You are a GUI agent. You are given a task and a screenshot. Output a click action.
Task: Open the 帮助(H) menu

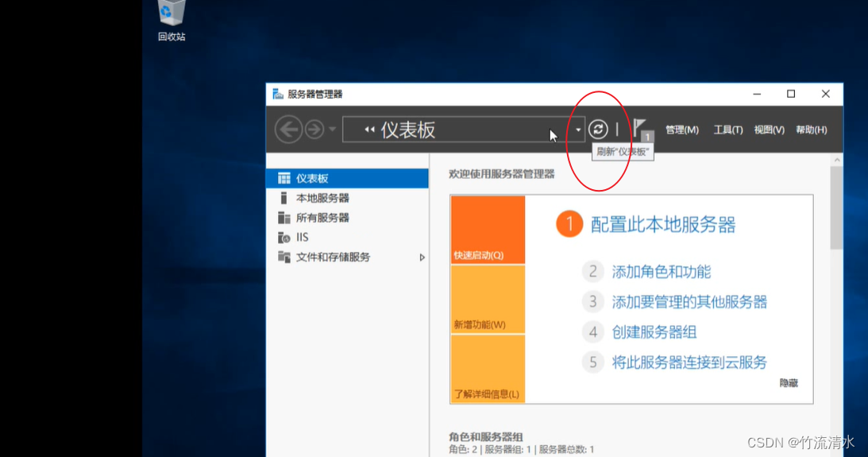pyautogui.click(x=811, y=130)
